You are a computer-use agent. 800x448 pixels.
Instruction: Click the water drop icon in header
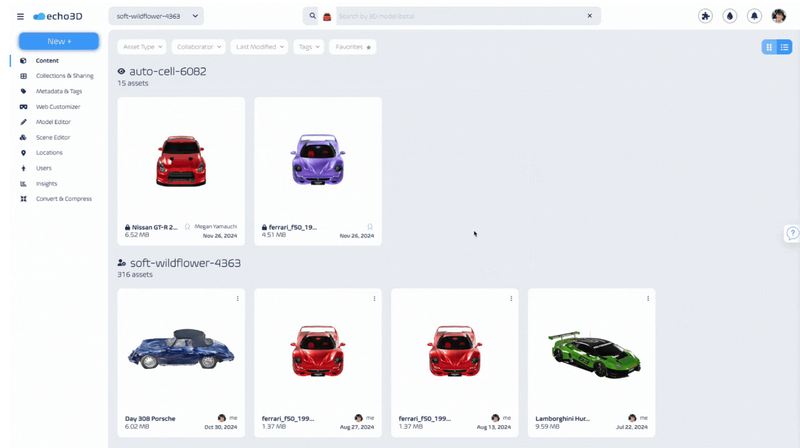coord(730,16)
